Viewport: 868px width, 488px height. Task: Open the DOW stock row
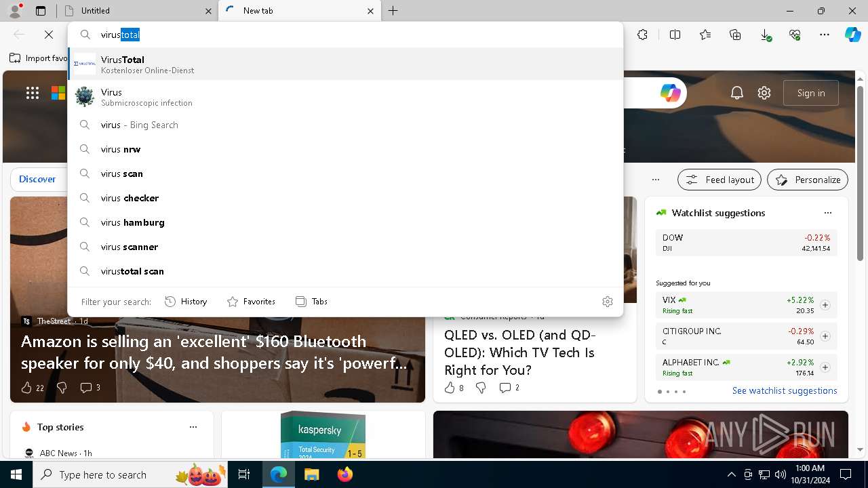(746, 243)
